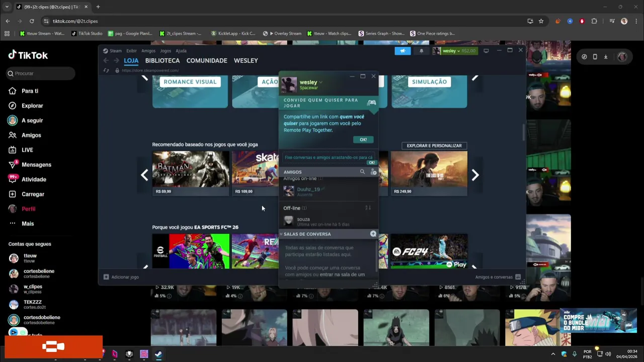
Task: Click the add a friend icon
Action: (x=373, y=172)
